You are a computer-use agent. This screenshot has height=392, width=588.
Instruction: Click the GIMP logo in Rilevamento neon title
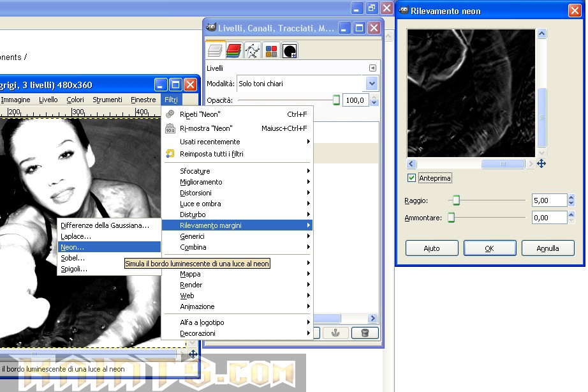[x=404, y=10]
